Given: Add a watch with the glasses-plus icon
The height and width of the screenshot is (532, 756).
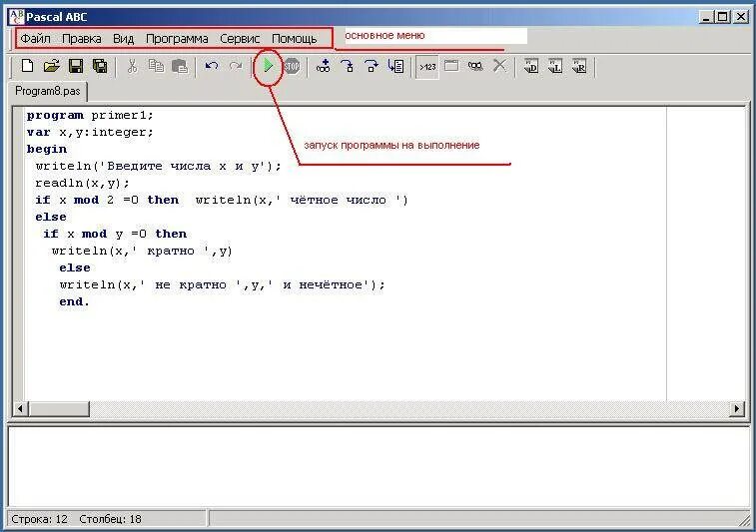Looking at the screenshot, I should (323, 66).
